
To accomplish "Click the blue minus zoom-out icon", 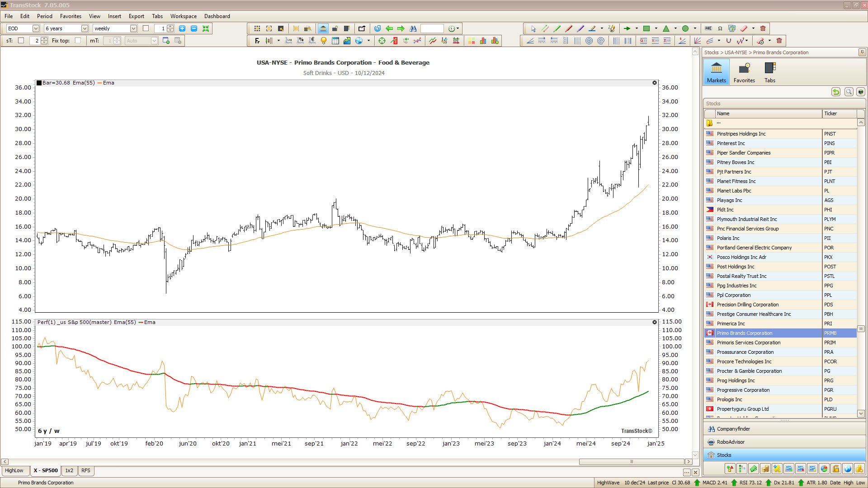I will (194, 28).
